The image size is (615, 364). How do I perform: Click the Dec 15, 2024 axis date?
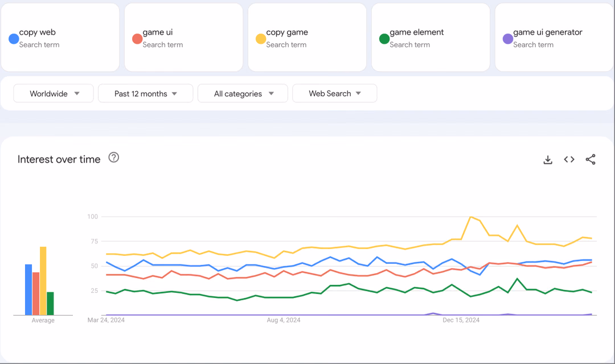[461, 320]
